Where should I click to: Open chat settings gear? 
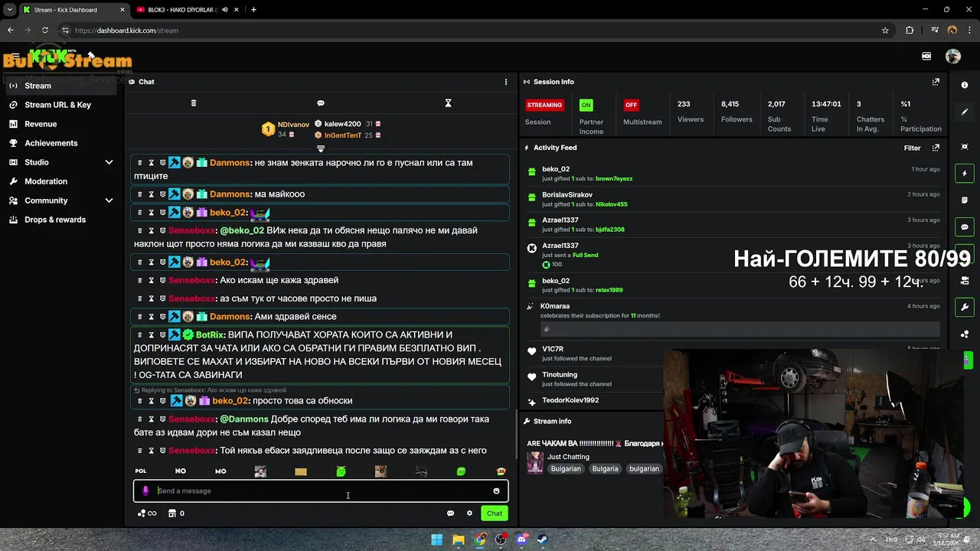[x=469, y=514]
